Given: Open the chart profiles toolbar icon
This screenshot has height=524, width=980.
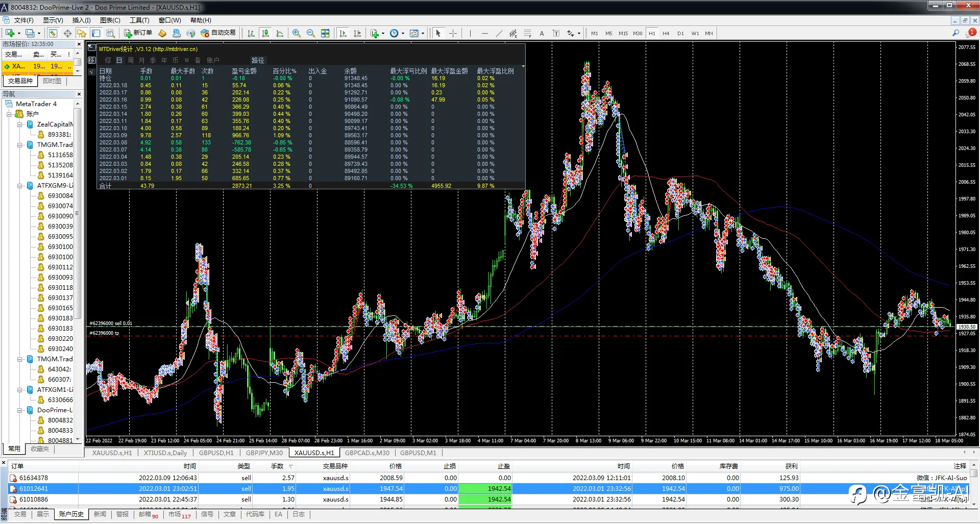Looking at the screenshot, I should click(x=30, y=33).
